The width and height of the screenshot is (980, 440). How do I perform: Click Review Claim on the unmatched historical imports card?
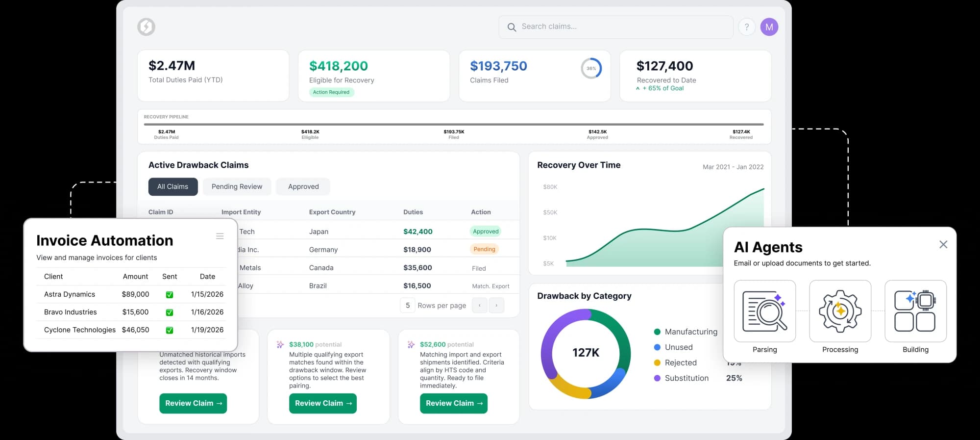[193, 403]
